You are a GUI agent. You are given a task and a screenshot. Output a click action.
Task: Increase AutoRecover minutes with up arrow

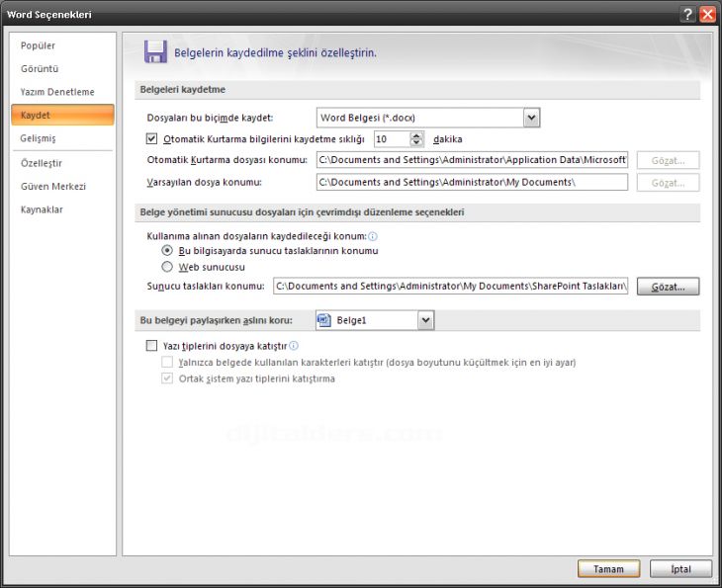416,135
